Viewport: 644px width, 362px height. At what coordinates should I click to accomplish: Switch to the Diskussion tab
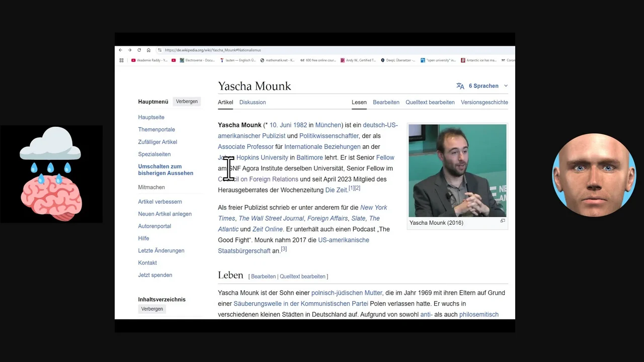tap(253, 102)
